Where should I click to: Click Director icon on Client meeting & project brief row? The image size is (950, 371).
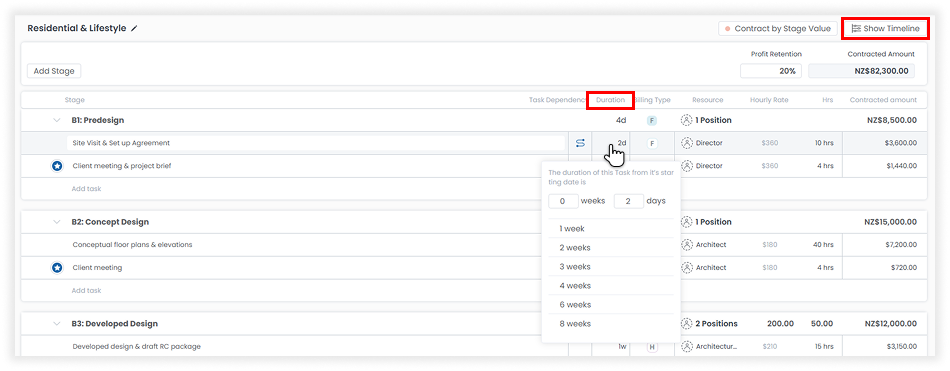[x=686, y=165]
